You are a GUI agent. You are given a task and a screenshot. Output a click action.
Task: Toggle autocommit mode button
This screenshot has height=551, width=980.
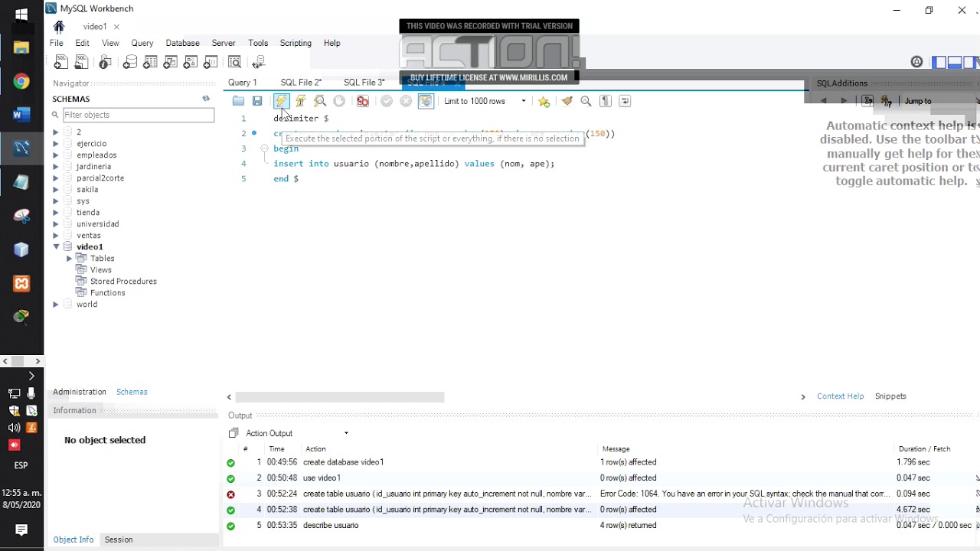point(426,101)
